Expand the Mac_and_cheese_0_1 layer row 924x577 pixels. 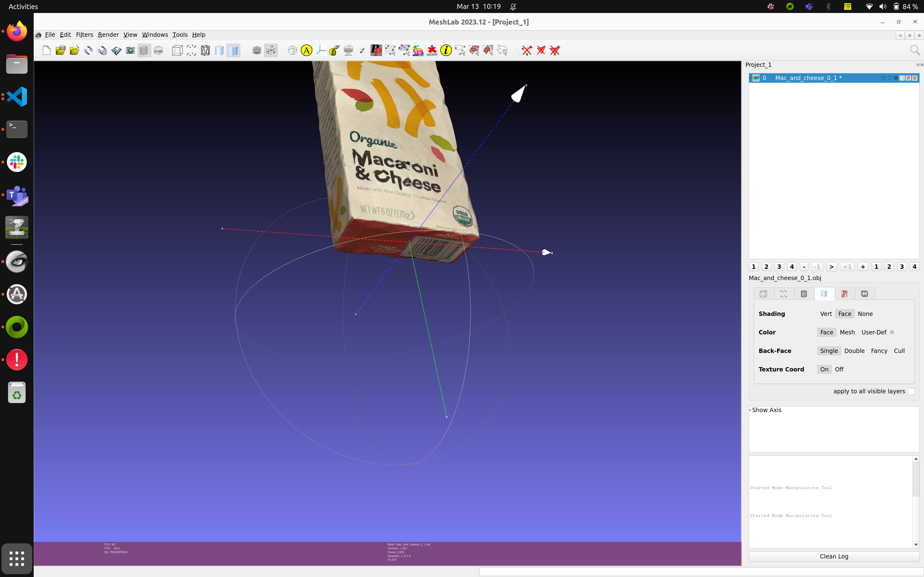click(x=750, y=78)
